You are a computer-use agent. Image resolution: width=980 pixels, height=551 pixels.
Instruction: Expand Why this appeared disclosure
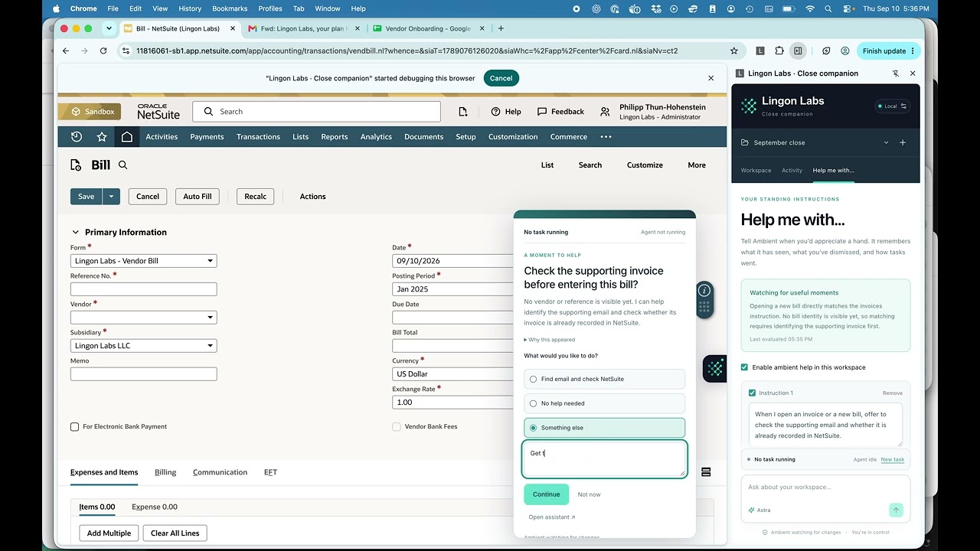click(x=550, y=340)
